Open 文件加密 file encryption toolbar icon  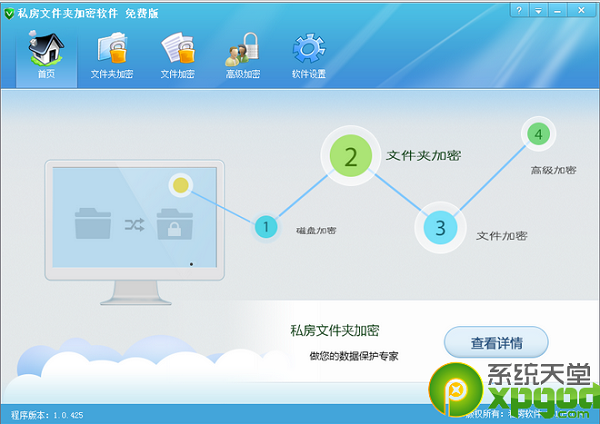(x=178, y=56)
